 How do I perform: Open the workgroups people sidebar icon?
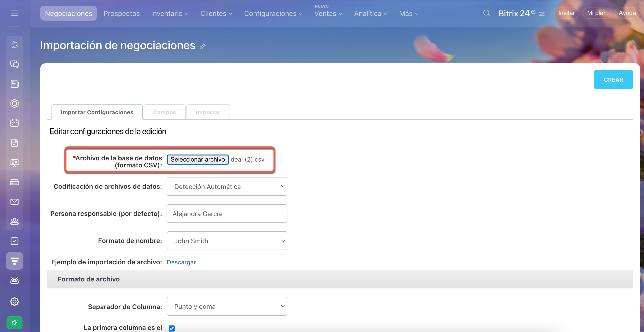coord(15,222)
